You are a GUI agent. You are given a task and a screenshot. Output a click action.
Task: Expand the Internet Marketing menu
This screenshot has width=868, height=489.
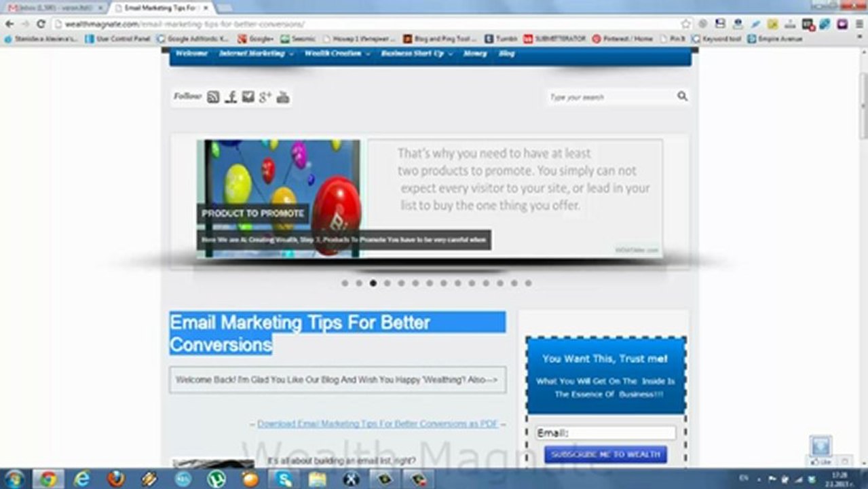[256, 54]
